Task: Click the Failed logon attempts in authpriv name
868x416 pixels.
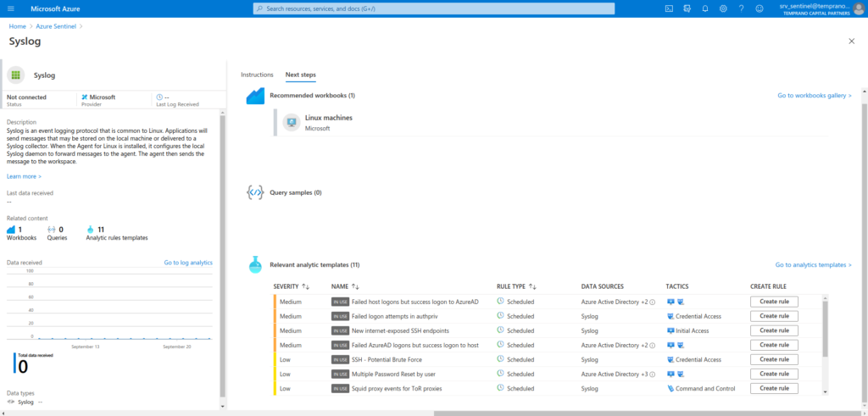Action: [395, 316]
